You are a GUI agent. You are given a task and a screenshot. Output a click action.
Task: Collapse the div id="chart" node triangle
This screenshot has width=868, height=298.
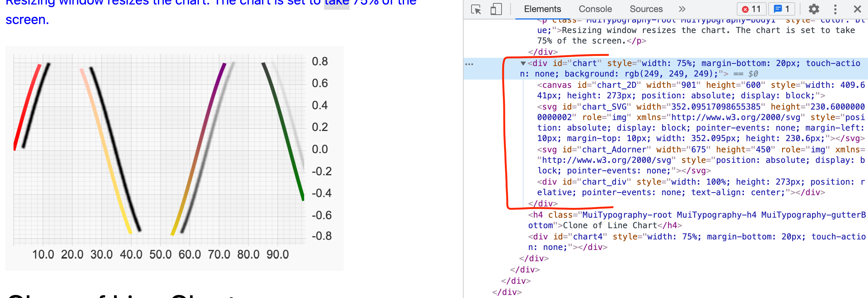click(523, 63)
